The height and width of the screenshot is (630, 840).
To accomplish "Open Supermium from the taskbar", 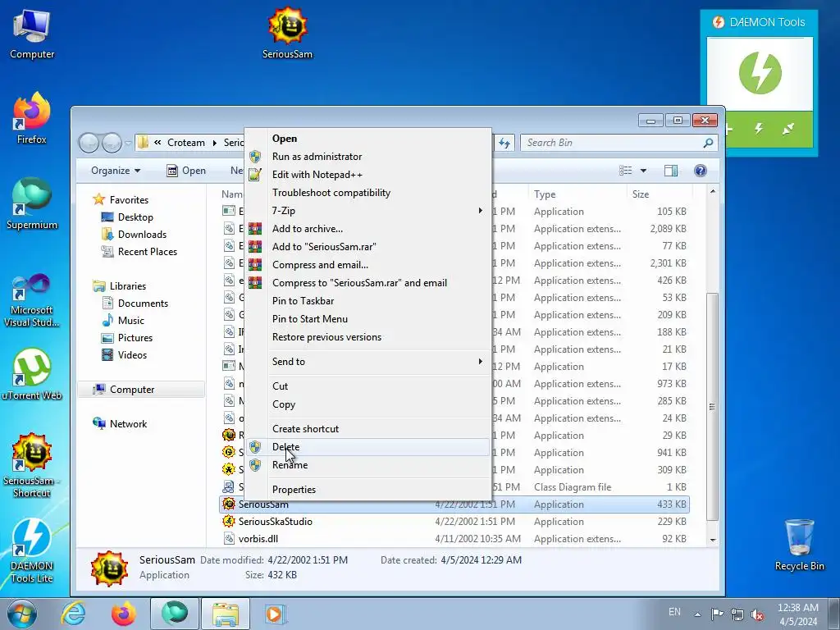I will click(174, 614).
